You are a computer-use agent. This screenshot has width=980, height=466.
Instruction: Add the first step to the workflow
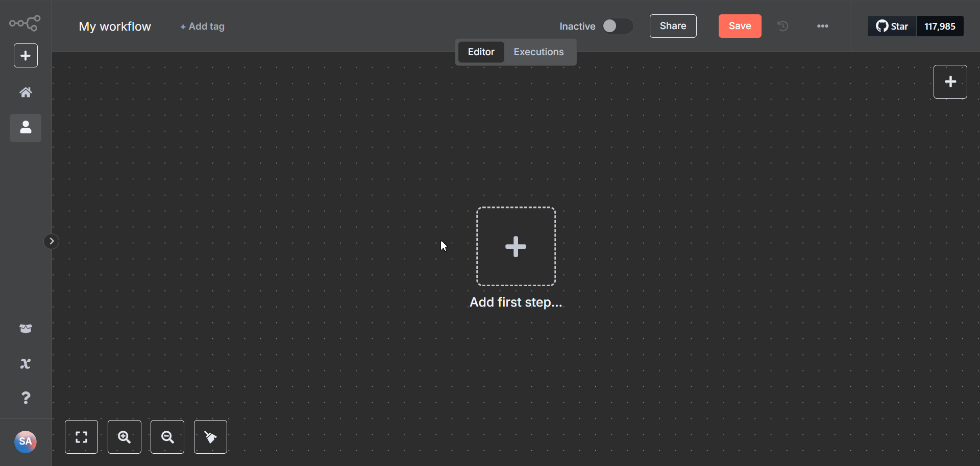(516, 246)
